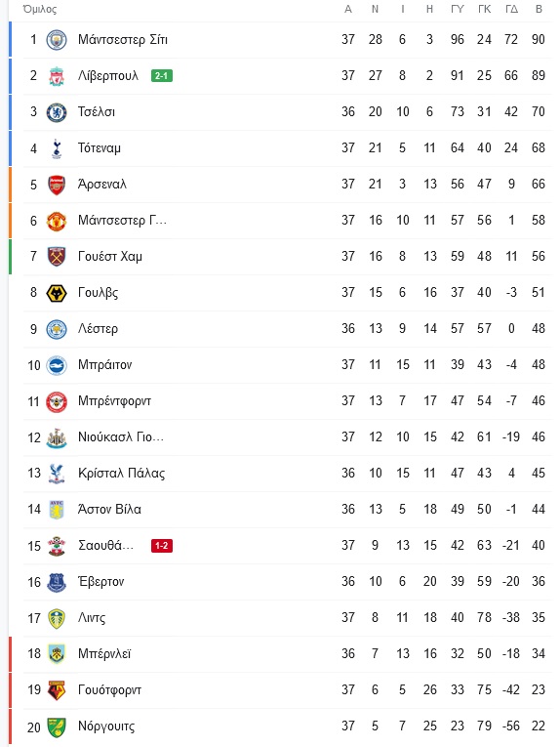
Task: Click the Brentford bee crest
Action: tap(57, 401)
